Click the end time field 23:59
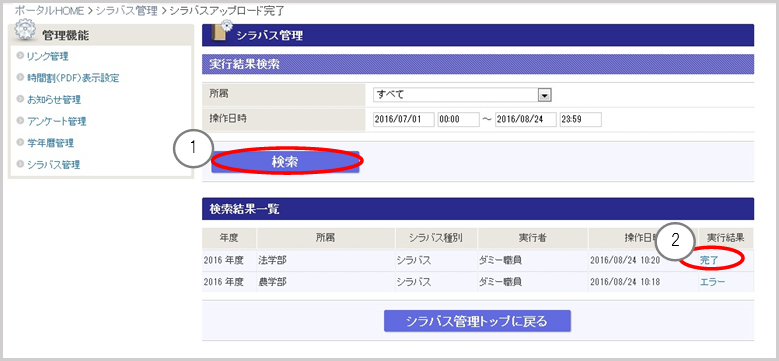 pos(580,120)
